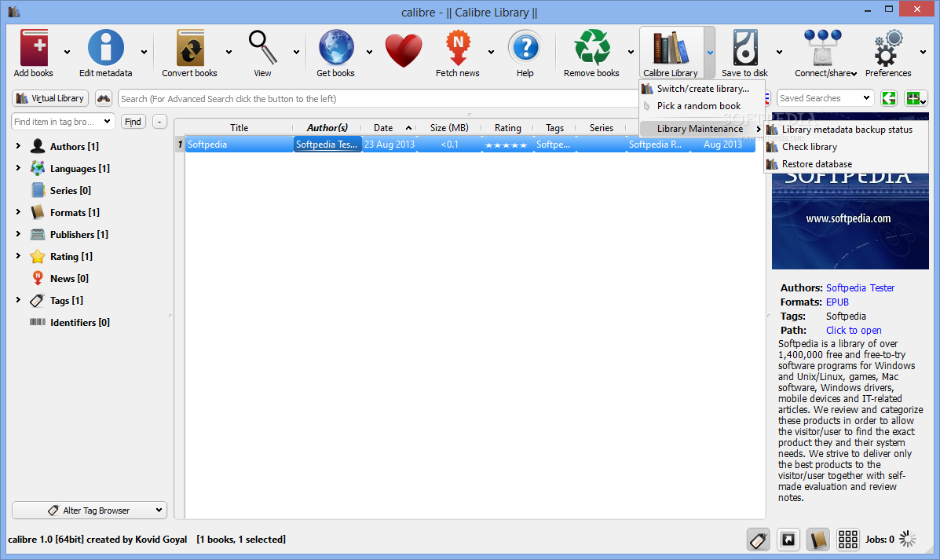Open Save to disk dropdown arrow
This screenshot has width=940, height=560.
click(x=779, y=52)
